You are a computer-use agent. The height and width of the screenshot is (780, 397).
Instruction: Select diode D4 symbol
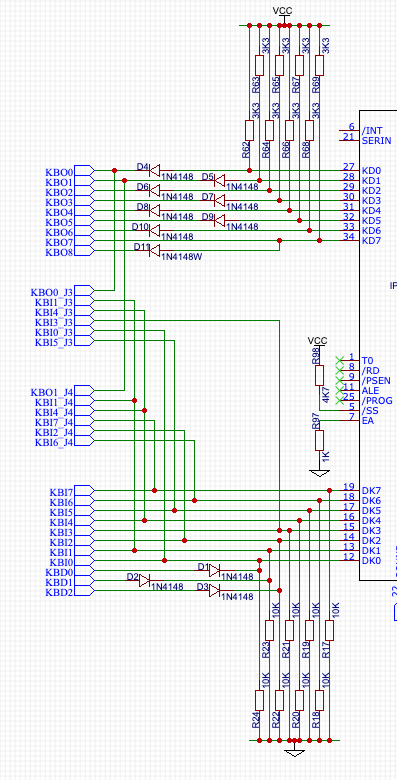pyautogui.click(x=155, y=171)
